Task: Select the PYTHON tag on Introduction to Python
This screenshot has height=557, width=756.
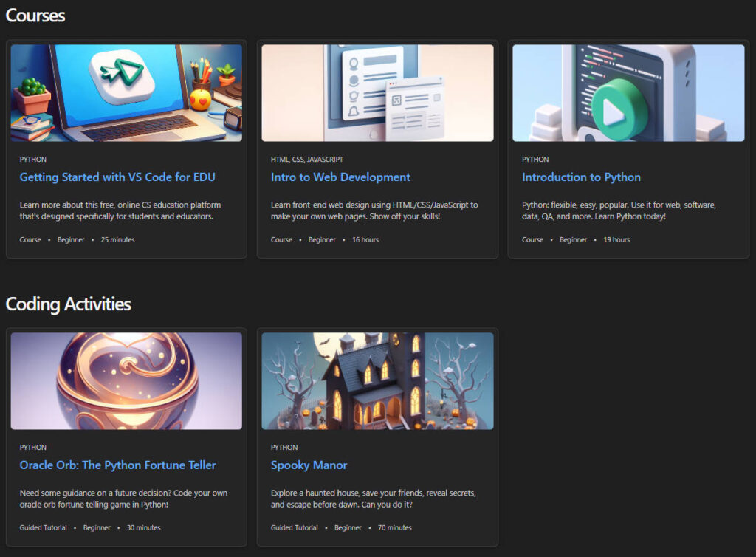Action: (535, 159)
